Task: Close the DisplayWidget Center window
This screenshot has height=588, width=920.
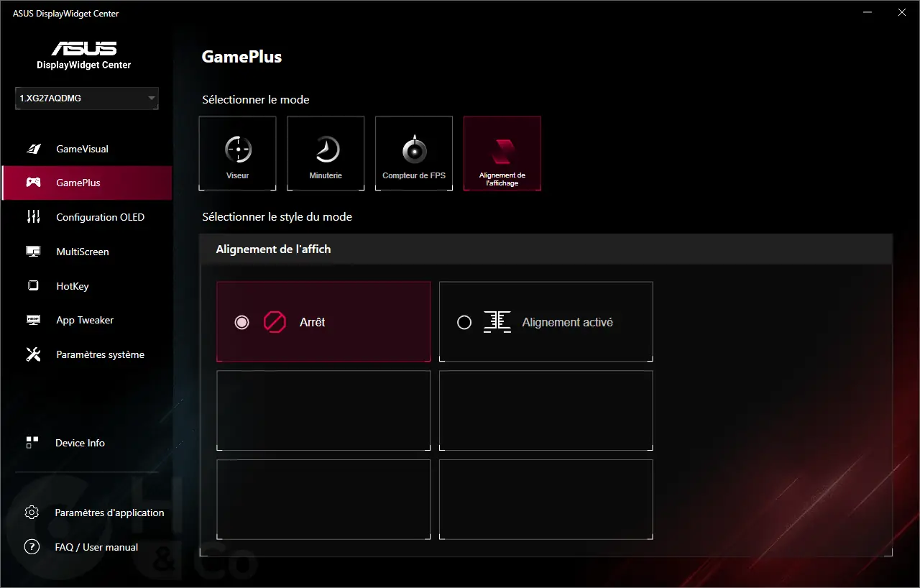Action: point(901,13)
